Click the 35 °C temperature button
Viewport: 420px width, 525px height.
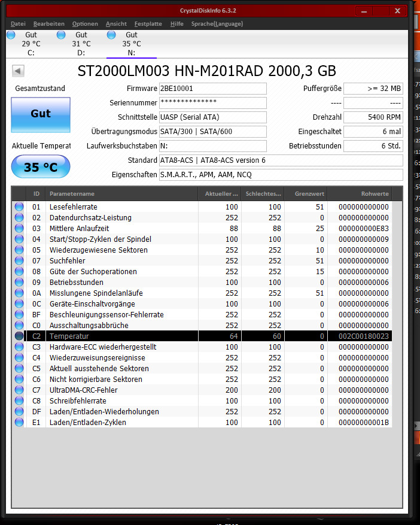[41, 166]
